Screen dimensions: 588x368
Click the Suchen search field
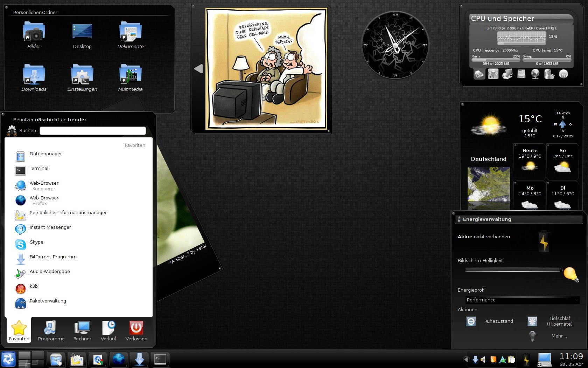tap(92, 130)
